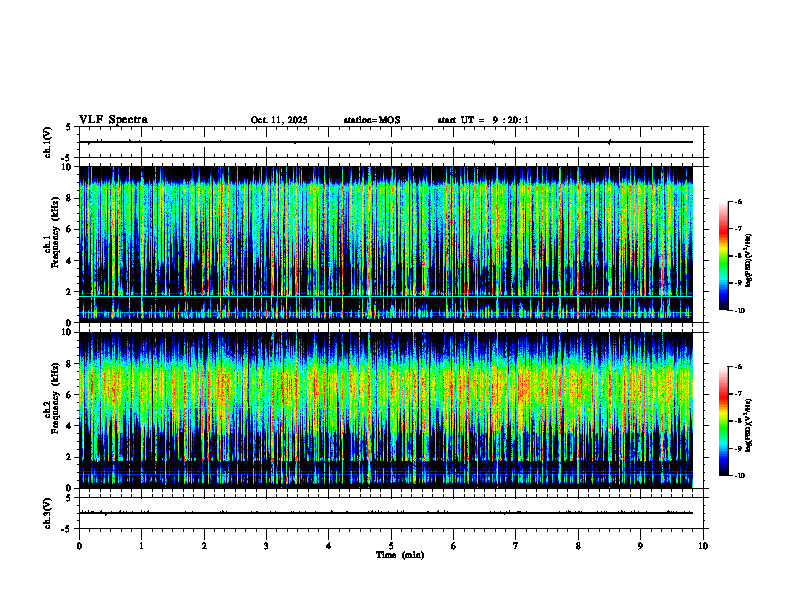Click the '5' tick on the ch.3(V) axis
This screenshot has width=792, height=612.
(69, 498)
